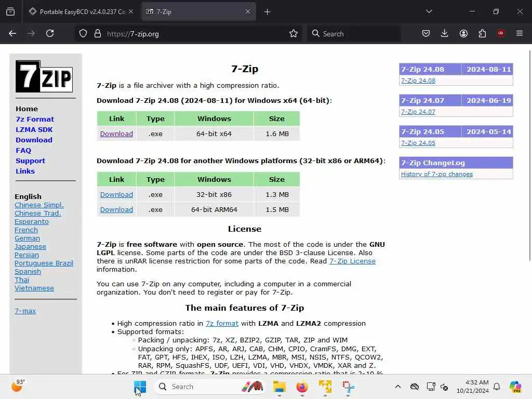Open the Firefox account menu

[x=463, y=33]
